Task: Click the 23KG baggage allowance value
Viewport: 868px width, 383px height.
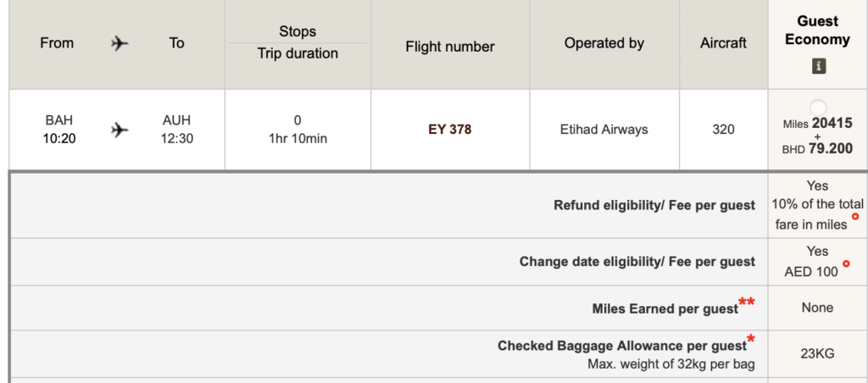Action: pos(817,353)
